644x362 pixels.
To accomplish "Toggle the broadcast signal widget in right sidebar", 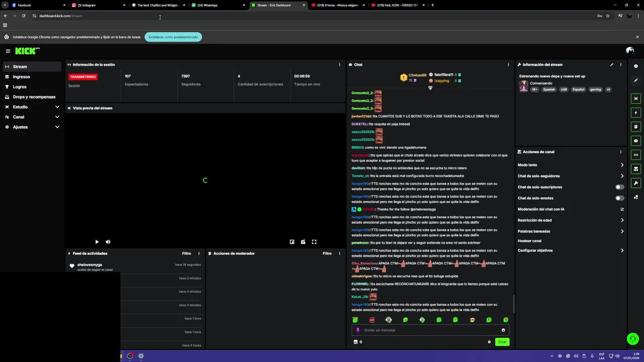I will tap(636, 155).
